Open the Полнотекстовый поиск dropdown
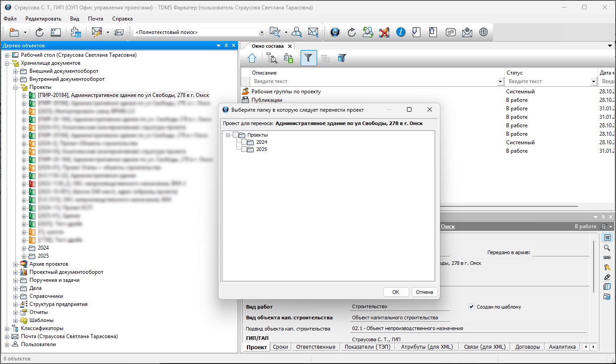The height and width of the screenshot is (364, 616). pyautogui.click(x=262, y=33)
